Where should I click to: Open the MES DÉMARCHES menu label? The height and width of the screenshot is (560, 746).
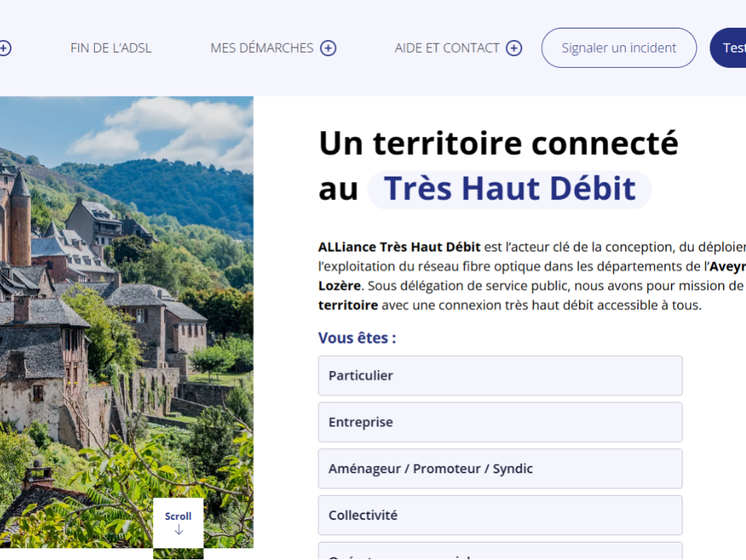261,48
